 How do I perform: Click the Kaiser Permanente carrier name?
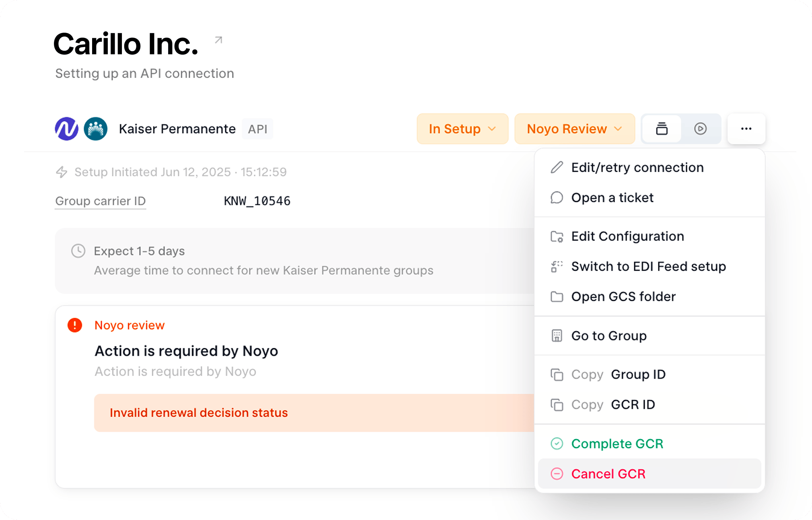[177, 129]
